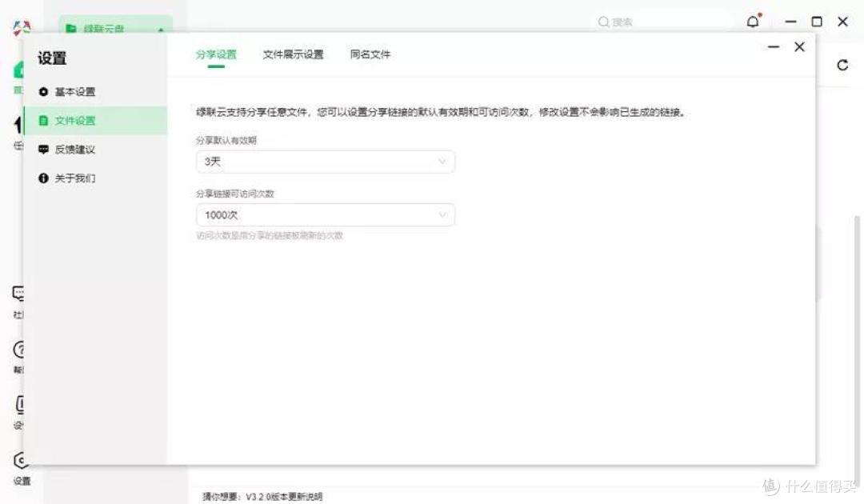
Task: Click the notification bell icon in main window
Action: click(754, 22)
